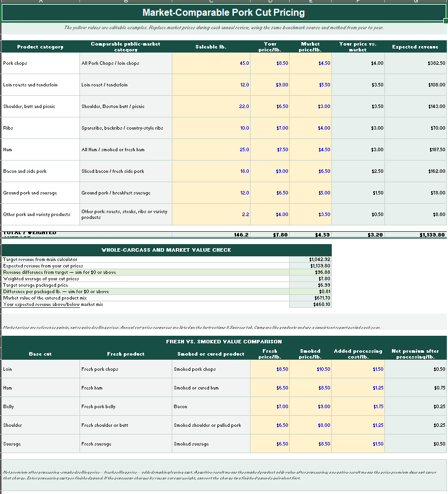
Task: Click Other pork saleable lb. value 2.2
Action: 211,214
